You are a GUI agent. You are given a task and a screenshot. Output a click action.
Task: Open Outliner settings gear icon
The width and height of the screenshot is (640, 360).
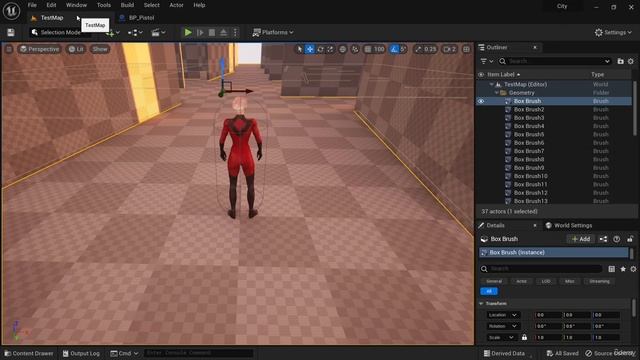coord(631,61)
